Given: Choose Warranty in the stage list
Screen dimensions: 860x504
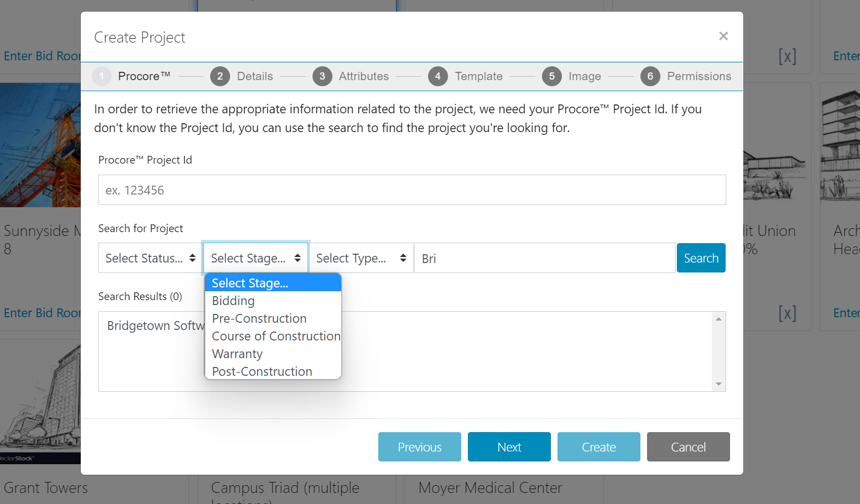Looking at the screenshot, I should 237,354.
